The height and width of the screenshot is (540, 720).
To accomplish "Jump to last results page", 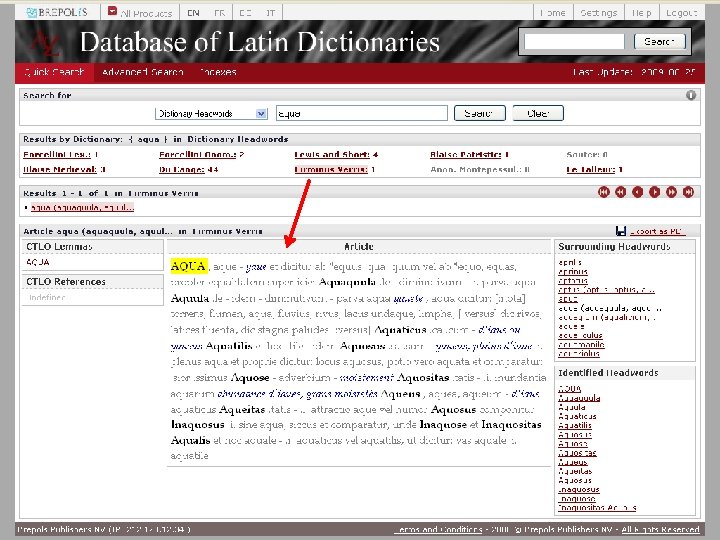I will [x=688, y=192].
